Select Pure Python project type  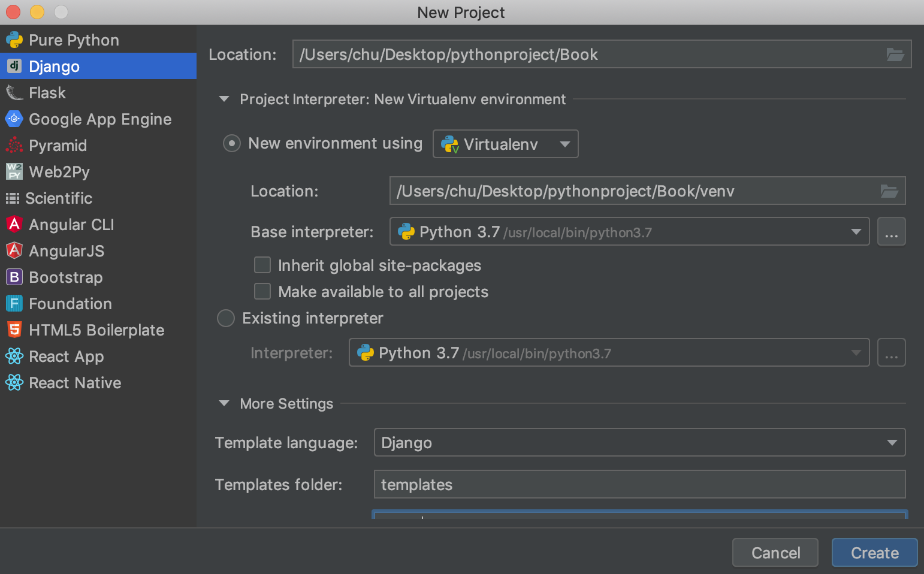tap(74, 40)
